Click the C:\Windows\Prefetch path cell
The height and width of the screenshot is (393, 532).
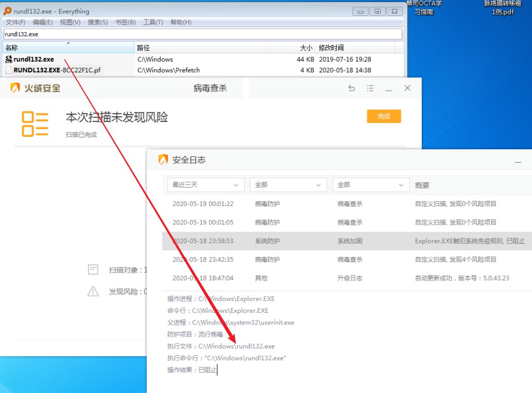169,70
